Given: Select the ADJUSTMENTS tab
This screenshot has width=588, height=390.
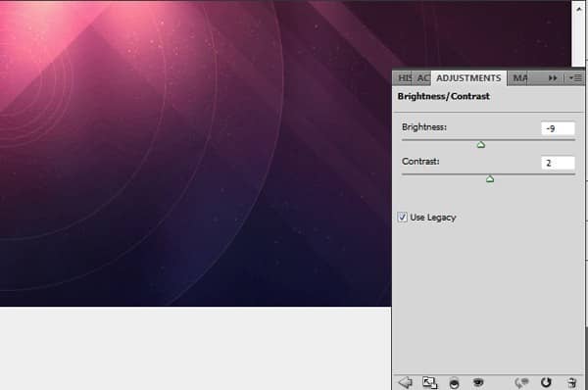Looking at the screenshot, I should coord(468,78).
